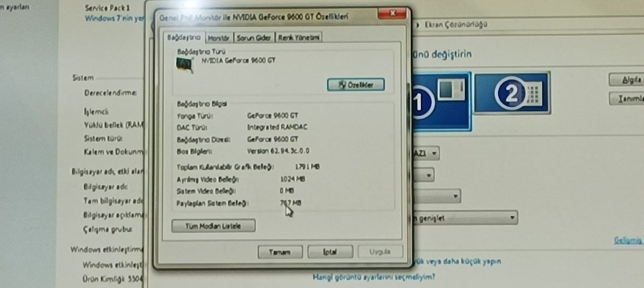Image resolution: width=644 pixels, height=288 pixels.
Task: Cancel the dialog with İptal
Action: 330,252
